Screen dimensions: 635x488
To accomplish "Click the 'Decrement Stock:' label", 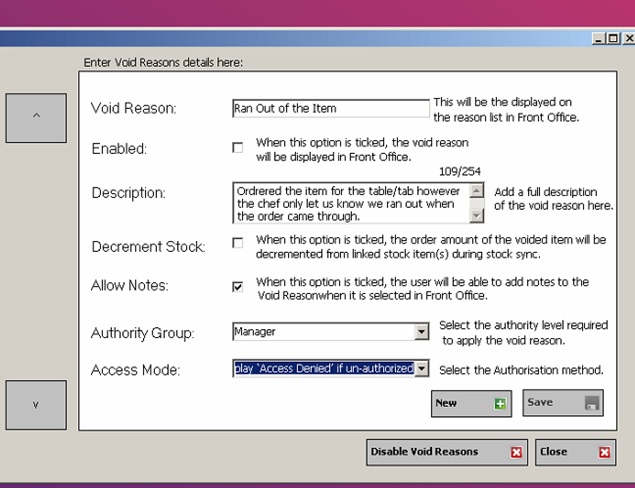I will point(148,246).
